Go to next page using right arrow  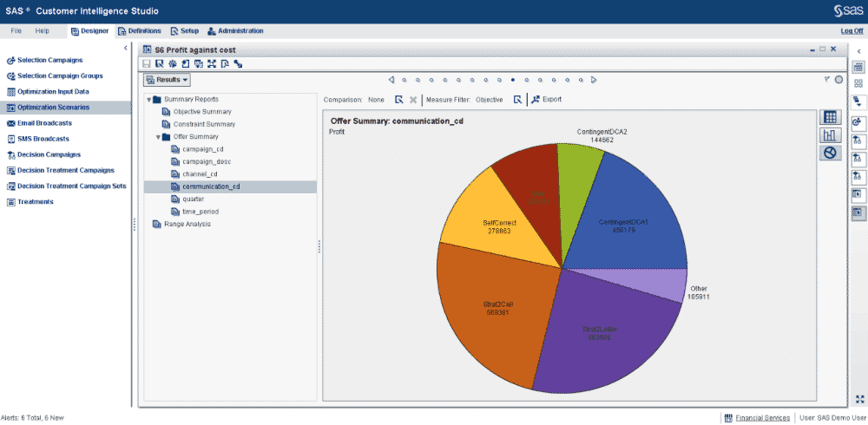(594, 80)
